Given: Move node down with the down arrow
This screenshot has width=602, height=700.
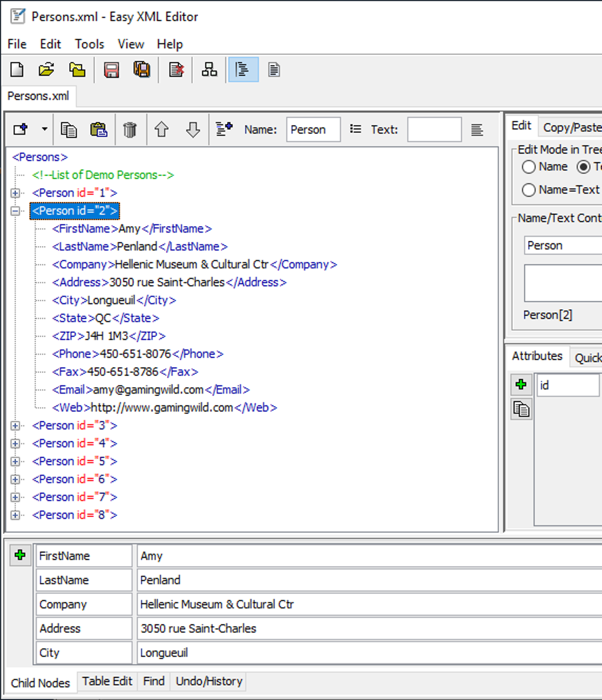Looking at the screenshot, I should 193,130.
